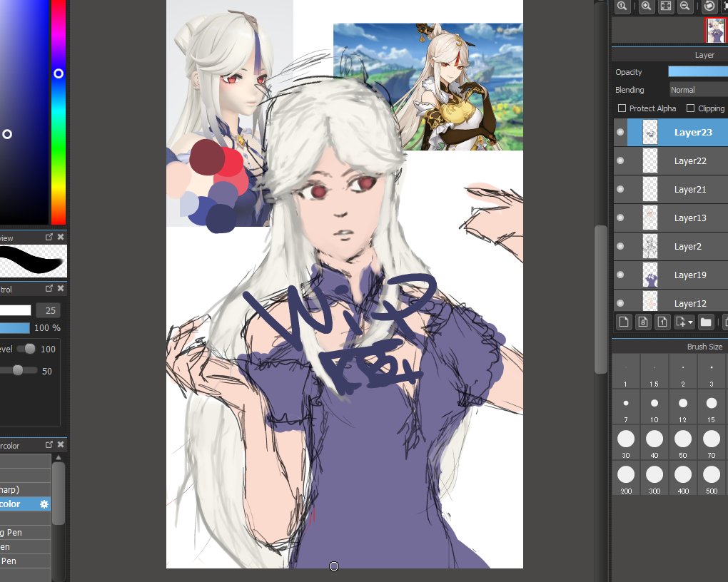Screen dimensions: 728x582
Task: Click the brush list scrollbar thumb
Action: (x=59, y=494)
